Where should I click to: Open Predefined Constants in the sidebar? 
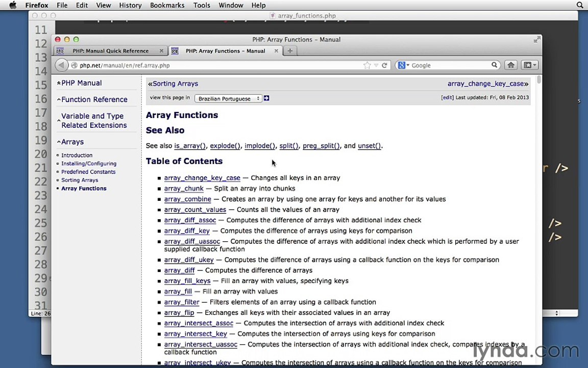coord(88,172)
